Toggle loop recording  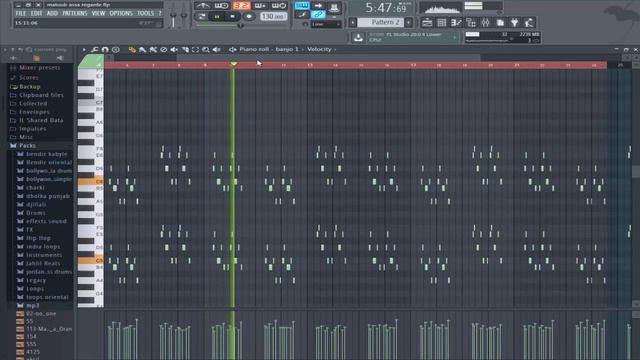(279, 6)
